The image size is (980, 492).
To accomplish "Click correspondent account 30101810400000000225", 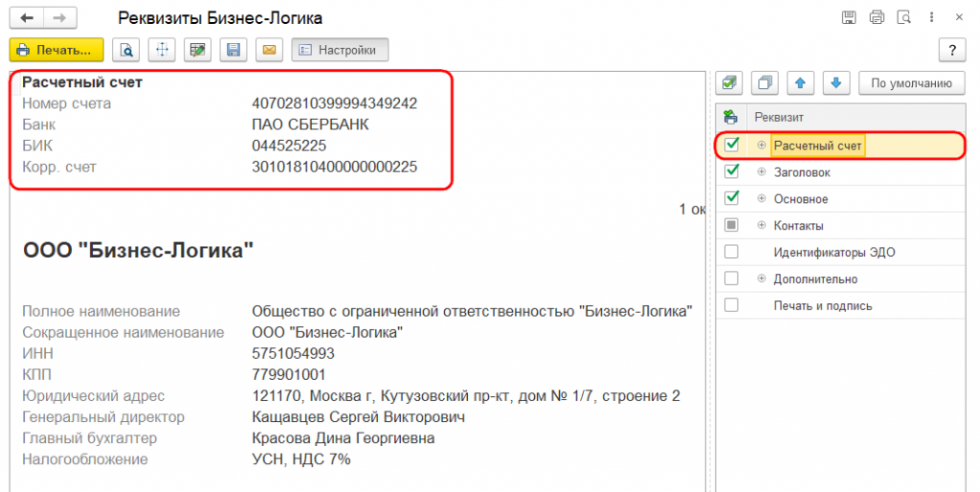I will (x=334, y=167).
